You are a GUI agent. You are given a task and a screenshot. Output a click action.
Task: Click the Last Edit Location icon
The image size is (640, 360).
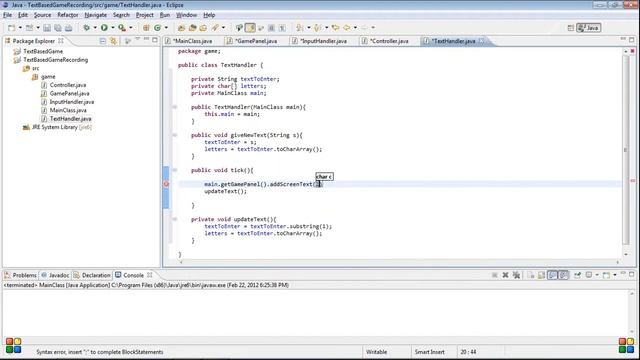[x=336, y=28]
